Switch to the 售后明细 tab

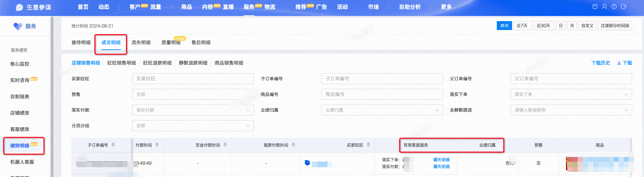pos(201,43)
